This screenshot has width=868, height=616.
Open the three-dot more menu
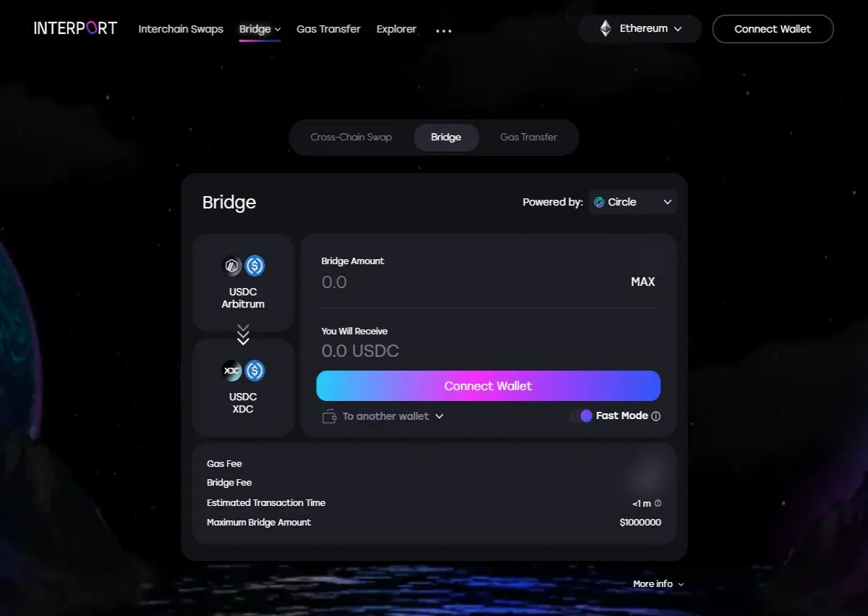(443, 31)
